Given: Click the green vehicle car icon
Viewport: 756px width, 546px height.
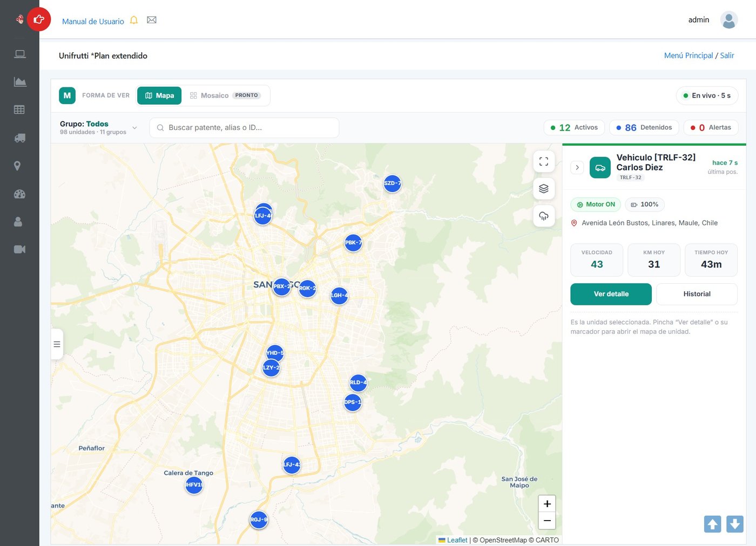Looking at the screenshot, I should pos(600,167).
